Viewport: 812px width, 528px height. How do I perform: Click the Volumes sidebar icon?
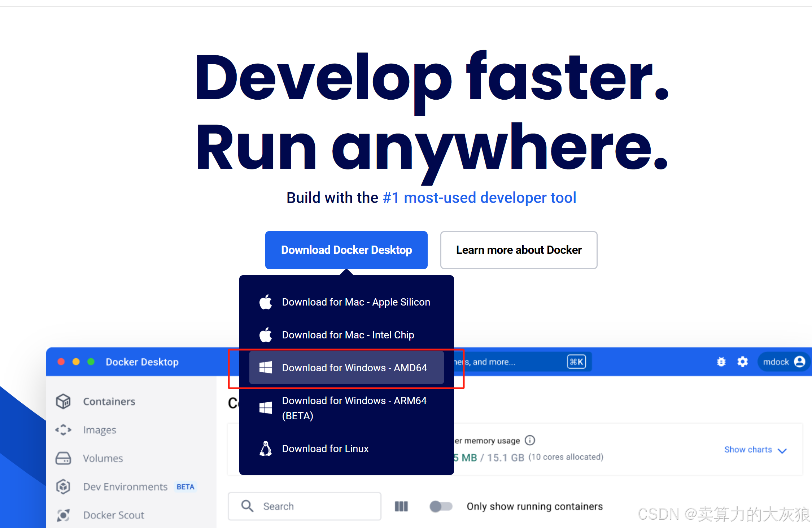(x=63, y=458)
